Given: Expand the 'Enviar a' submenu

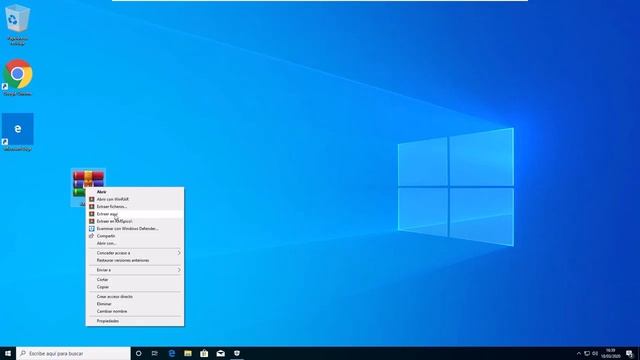Looking at the screenshot, I should [135, 270].
